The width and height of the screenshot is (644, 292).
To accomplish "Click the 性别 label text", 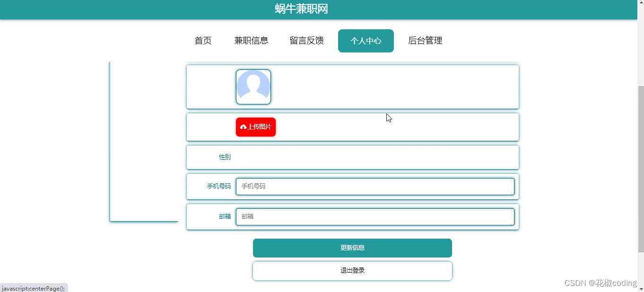I will [x=225, y=157].
